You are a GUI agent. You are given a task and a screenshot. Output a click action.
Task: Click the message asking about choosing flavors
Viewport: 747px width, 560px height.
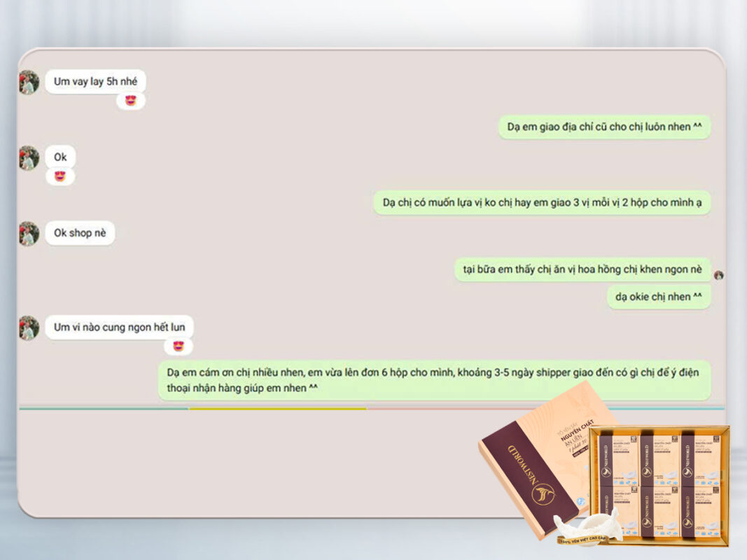pos(543,202)
